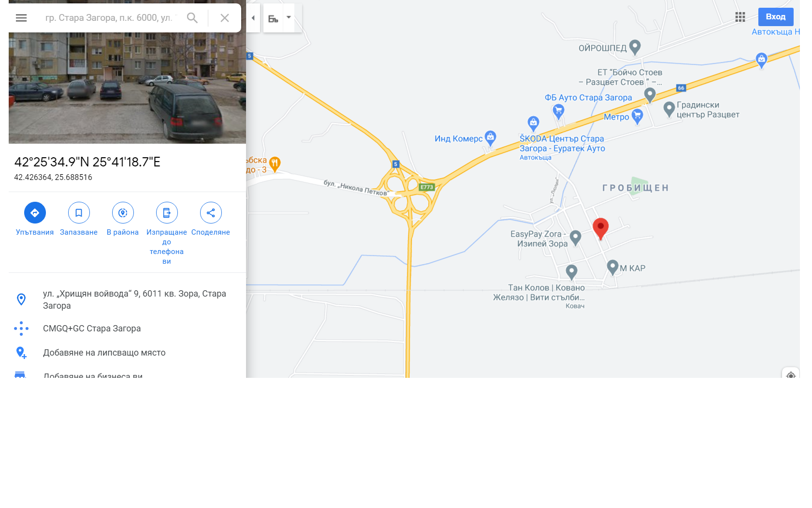Click the Упътвания directions icon

35,213
